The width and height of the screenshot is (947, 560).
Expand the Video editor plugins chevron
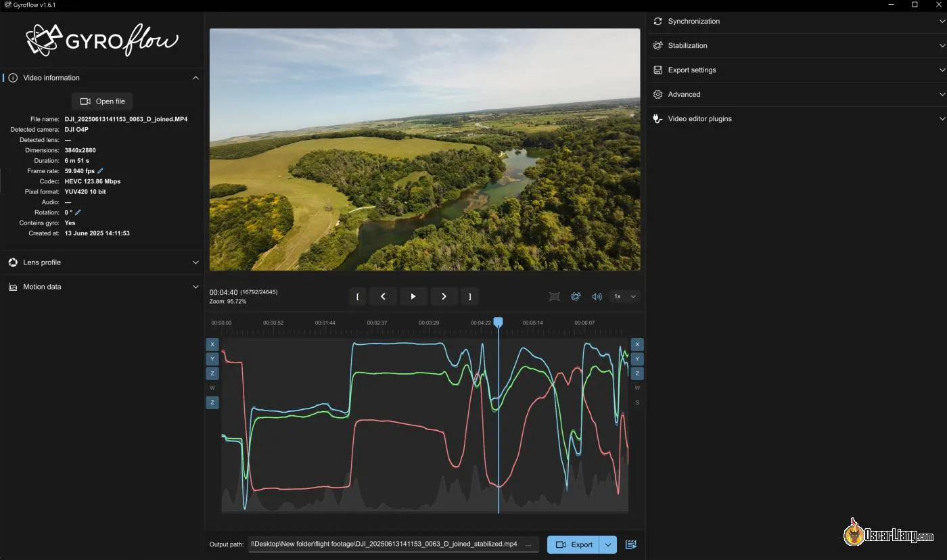(942, 119)
